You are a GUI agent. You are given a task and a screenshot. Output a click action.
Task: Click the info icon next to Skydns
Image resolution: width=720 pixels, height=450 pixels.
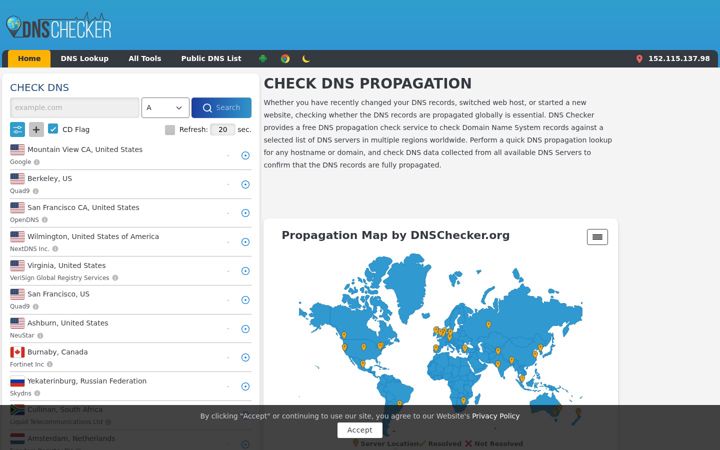click(x=37, y=394)
